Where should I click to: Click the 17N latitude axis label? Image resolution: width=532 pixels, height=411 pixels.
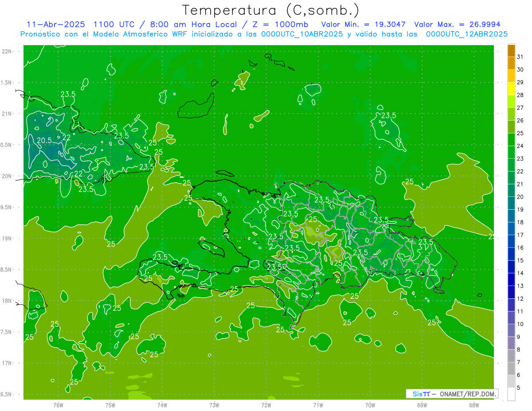point(7,364)
